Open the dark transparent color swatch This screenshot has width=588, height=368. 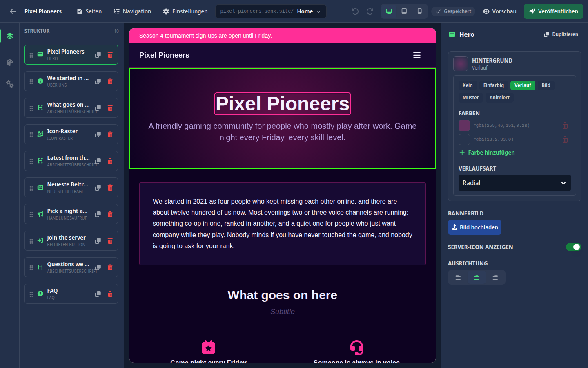click(464, 139)
